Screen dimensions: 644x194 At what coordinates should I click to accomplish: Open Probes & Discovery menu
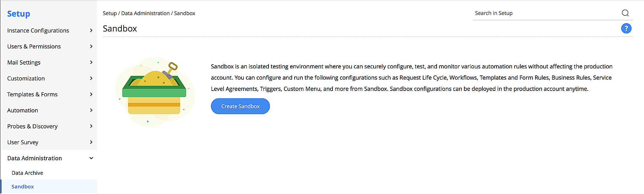(x=33, y=126)
